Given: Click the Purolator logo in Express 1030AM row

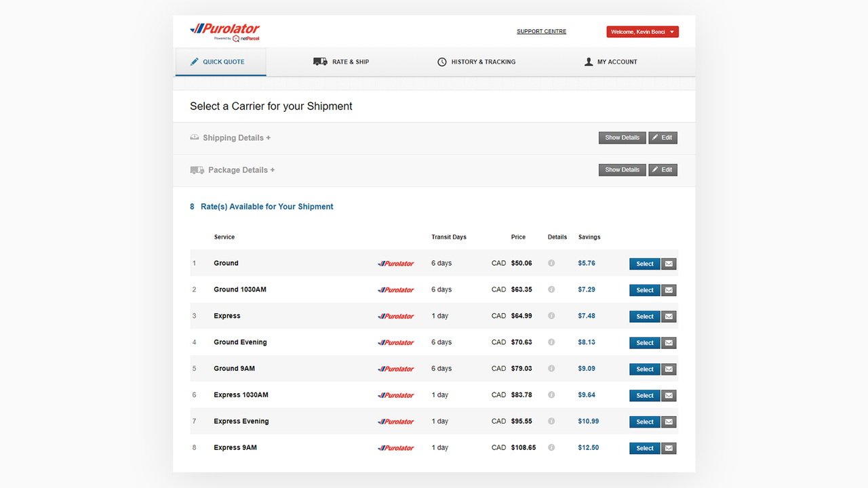Looking at the screenshot, I should 396,395.
